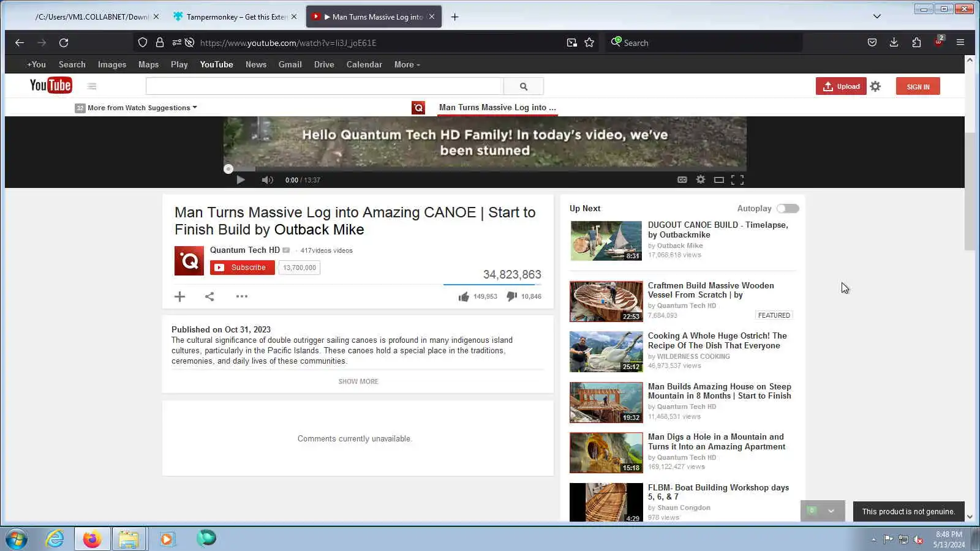Click the Firefox Search box
Screen dimensions: 980x551
click(x=704, y=43)
